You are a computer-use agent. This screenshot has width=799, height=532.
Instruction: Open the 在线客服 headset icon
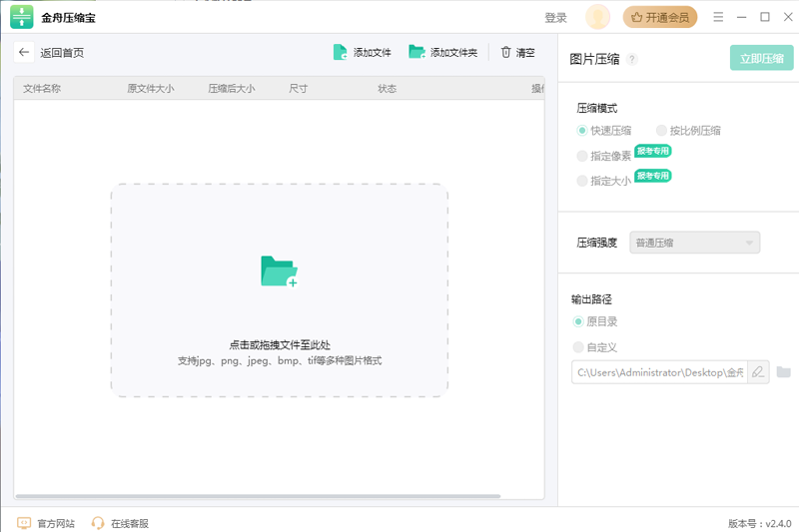98,523
